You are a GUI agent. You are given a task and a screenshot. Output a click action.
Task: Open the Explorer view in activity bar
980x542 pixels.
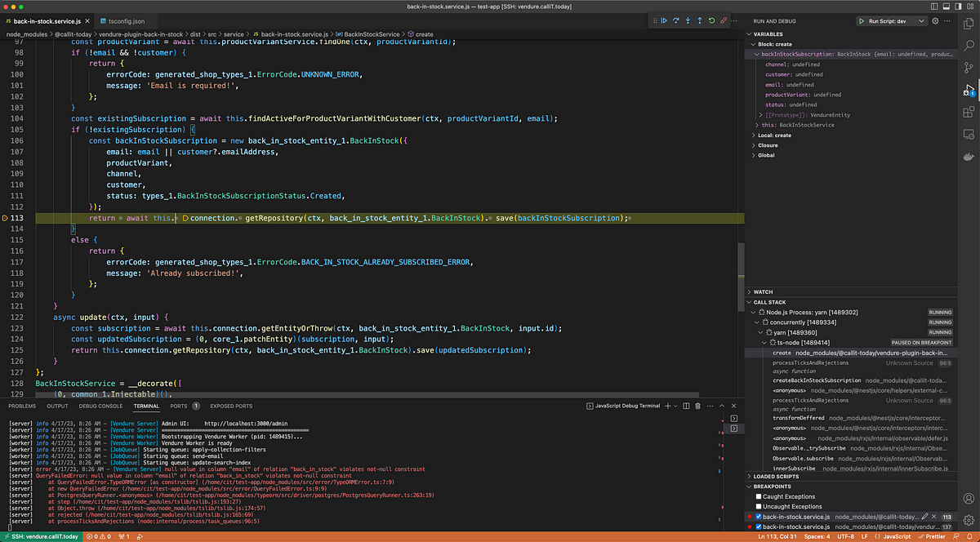point(969,23)
